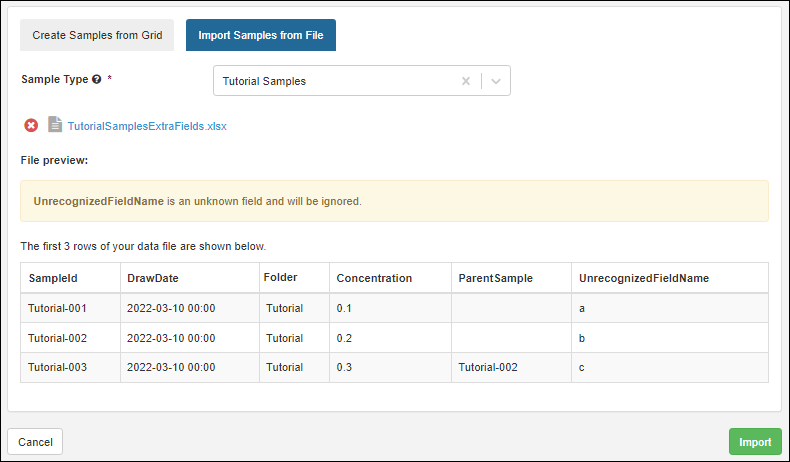This screenshot has height=462, width=790.
Task: Click the Sample Type help question mark icon
Action: point(96,79)
